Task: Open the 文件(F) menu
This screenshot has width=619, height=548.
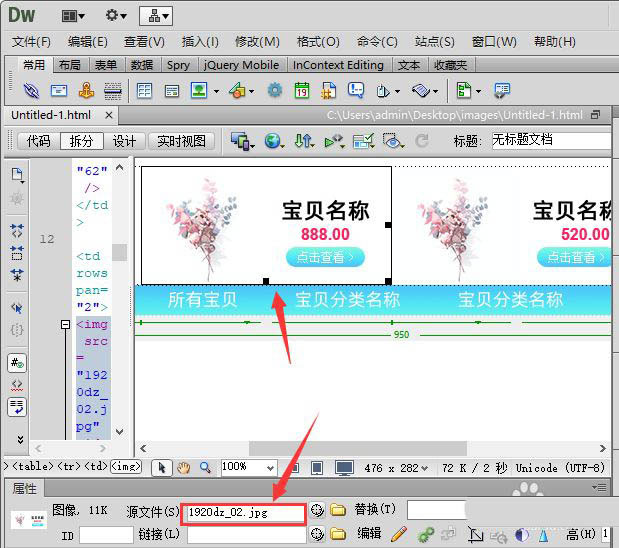Action: [x=31, y=41]
